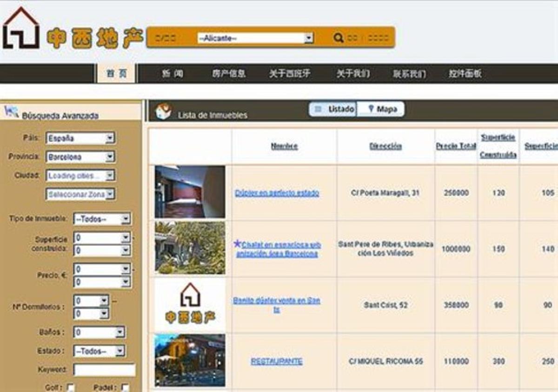Click address C/ Poeta Maragall, 31
The image size is (558, 392).
point(385,193)
